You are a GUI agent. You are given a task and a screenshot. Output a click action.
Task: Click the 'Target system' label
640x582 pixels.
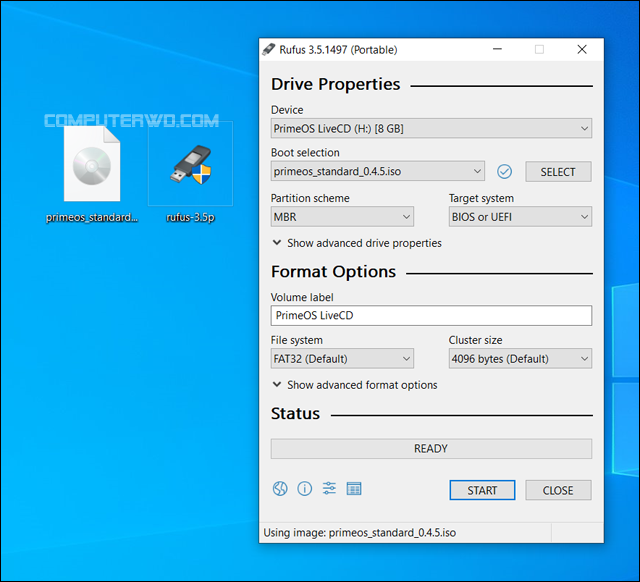(x=481, y=198)
